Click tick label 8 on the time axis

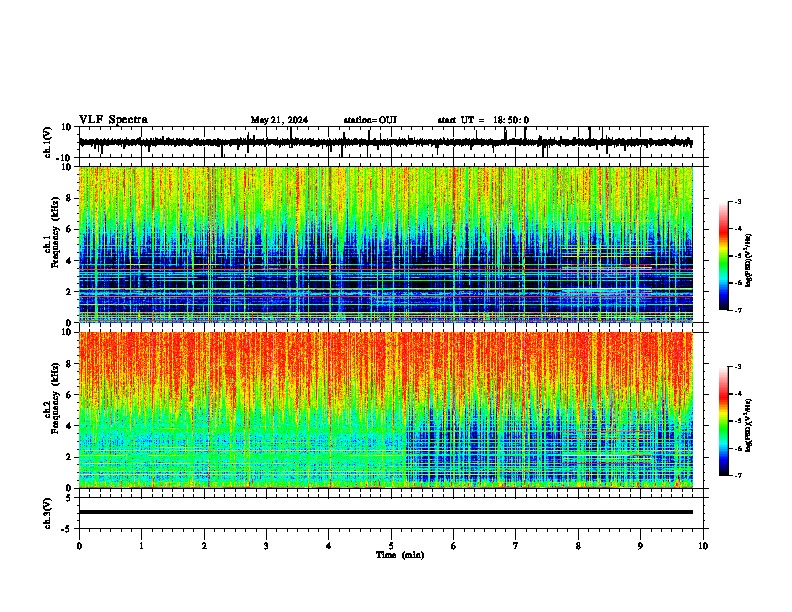578,546
